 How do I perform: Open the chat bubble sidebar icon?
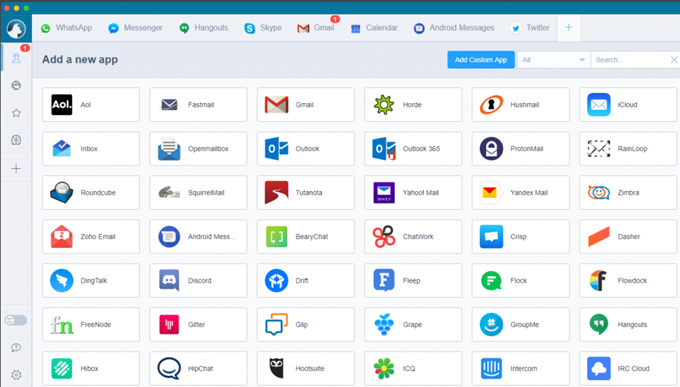tap(16, 348)
